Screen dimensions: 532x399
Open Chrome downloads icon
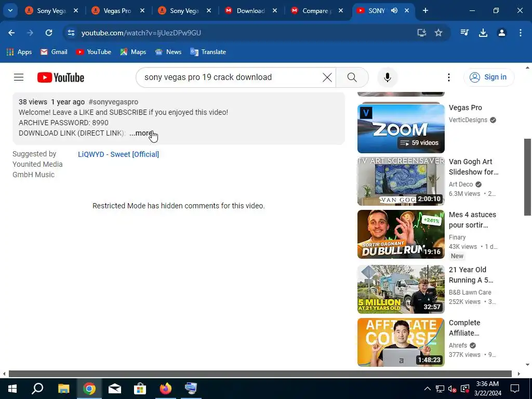(483, 33)
